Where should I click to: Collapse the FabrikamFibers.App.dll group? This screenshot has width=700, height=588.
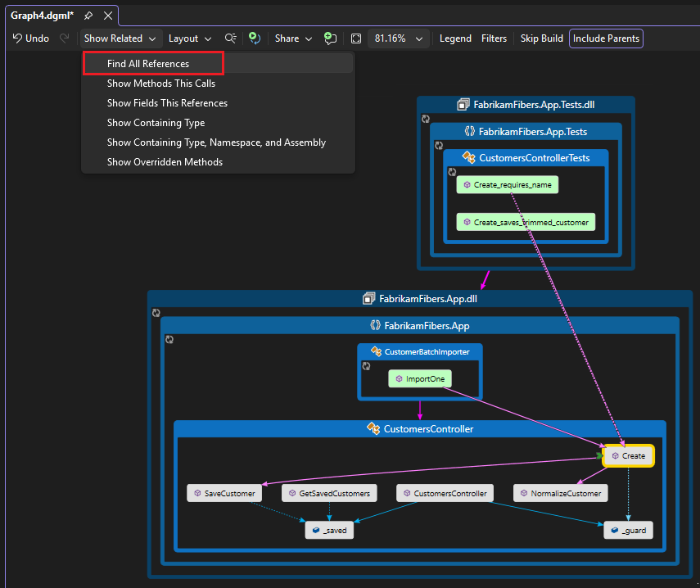156,312
